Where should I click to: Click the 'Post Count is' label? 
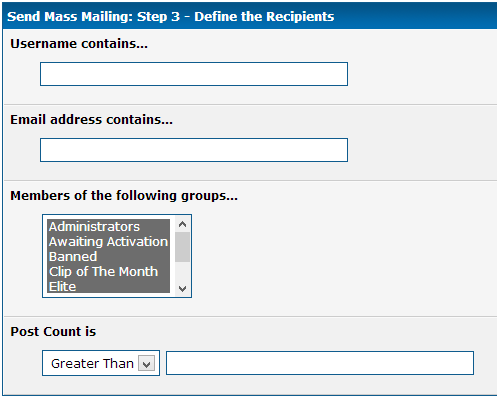click(x=53, y=332)
